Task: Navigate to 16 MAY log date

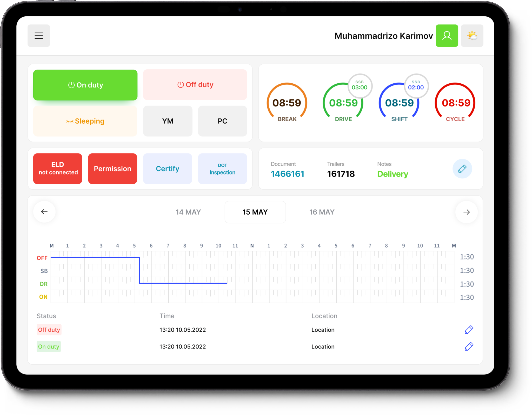Action: click(x=322, y=212)
